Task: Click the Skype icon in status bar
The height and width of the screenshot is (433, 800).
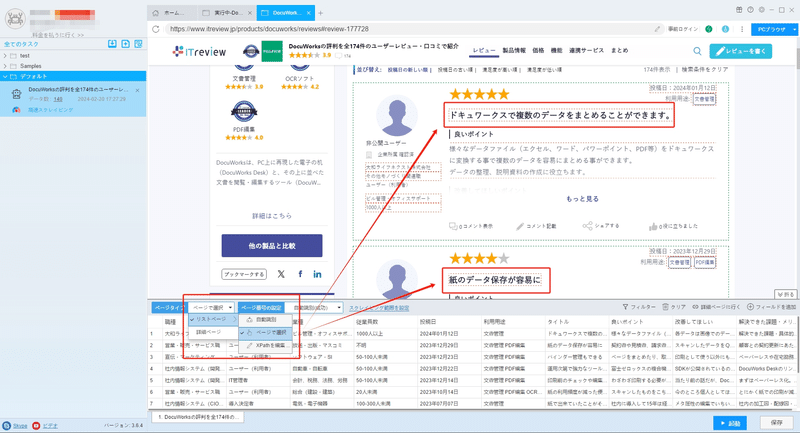Action: tap(7, 425)
